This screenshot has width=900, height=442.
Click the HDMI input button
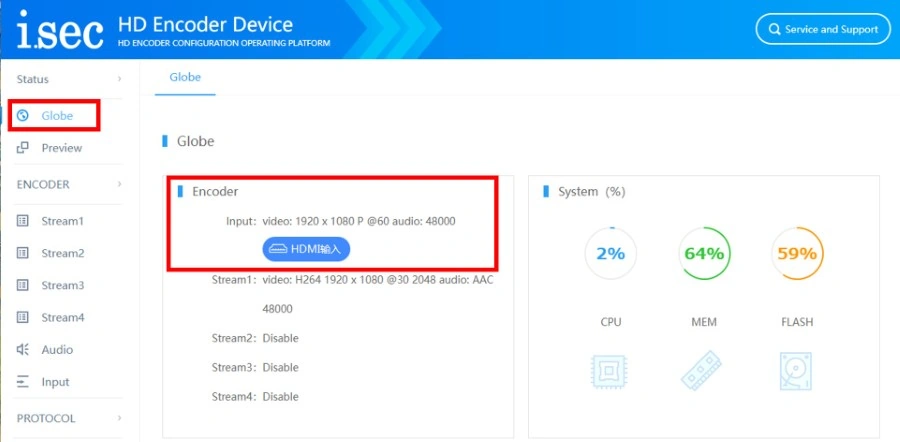pyautogui.click(x=306, y=250)
